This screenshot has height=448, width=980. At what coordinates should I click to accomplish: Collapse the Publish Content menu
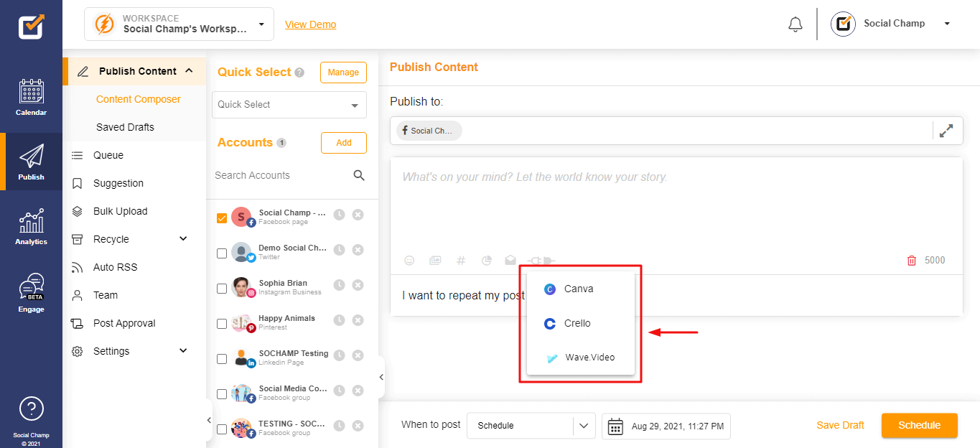pyautogui.click(x=189, y=70)
